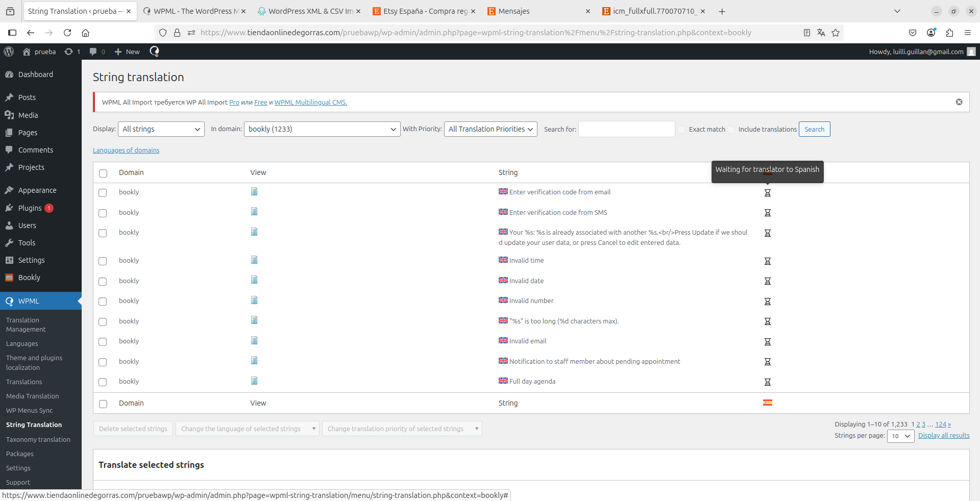Open the Display all results link
This screenshot has height=501, width=980.
pos(944,436)
